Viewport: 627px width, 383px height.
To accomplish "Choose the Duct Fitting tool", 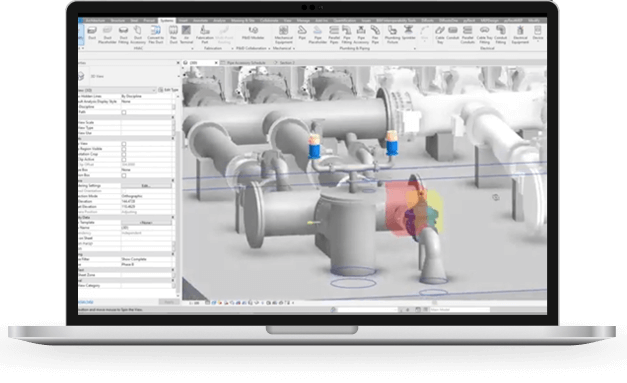I will click(123, 34).
